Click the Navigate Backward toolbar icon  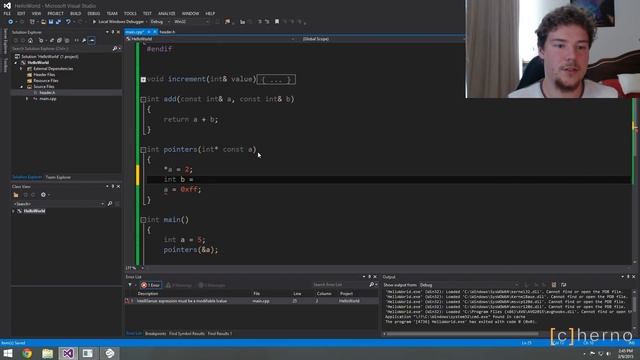(11, 22)
